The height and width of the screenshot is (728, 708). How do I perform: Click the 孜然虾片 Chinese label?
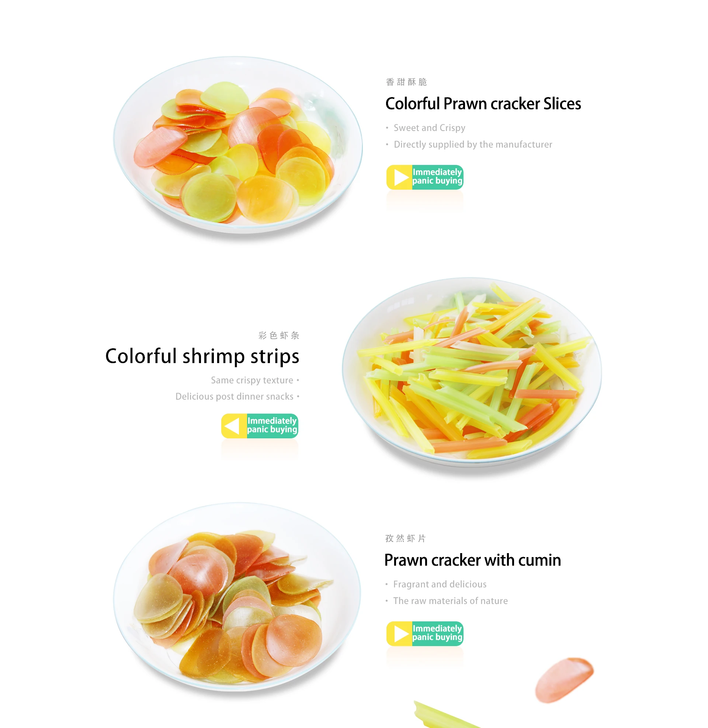tap(406, 538)
